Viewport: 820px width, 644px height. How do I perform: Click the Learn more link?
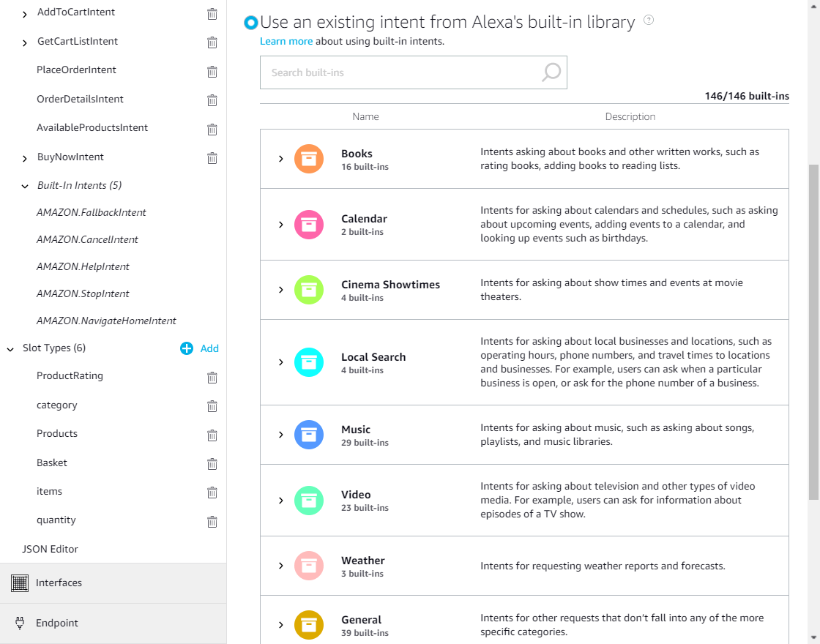[x=286, y=41]
